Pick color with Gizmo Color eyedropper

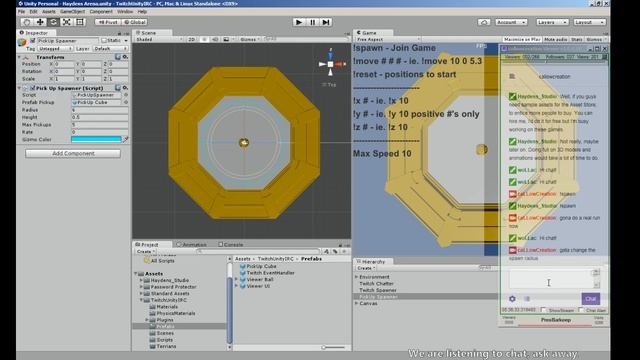click(x=126, y=139)
